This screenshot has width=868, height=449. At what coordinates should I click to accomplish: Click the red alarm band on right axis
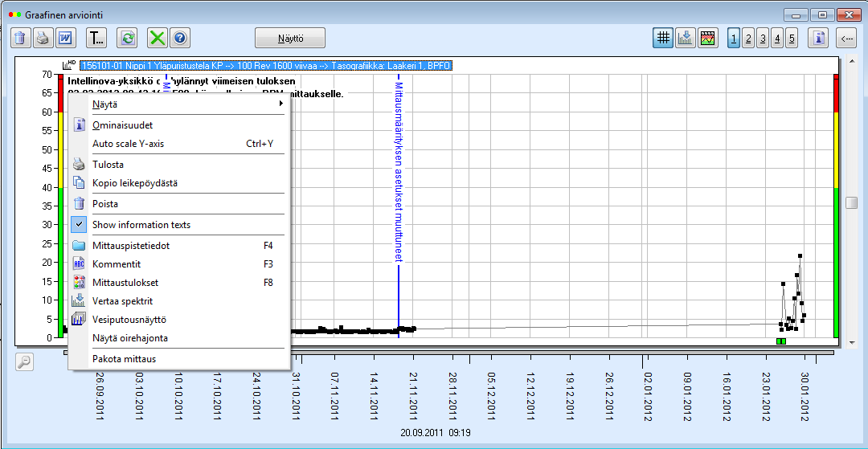pyautogui.click(x=837, y=93)
